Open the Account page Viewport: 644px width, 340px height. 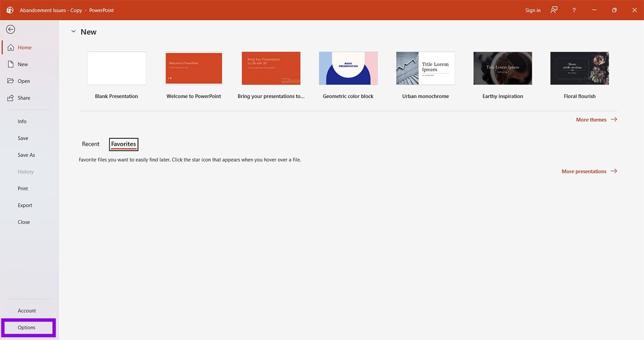(27, 311)
